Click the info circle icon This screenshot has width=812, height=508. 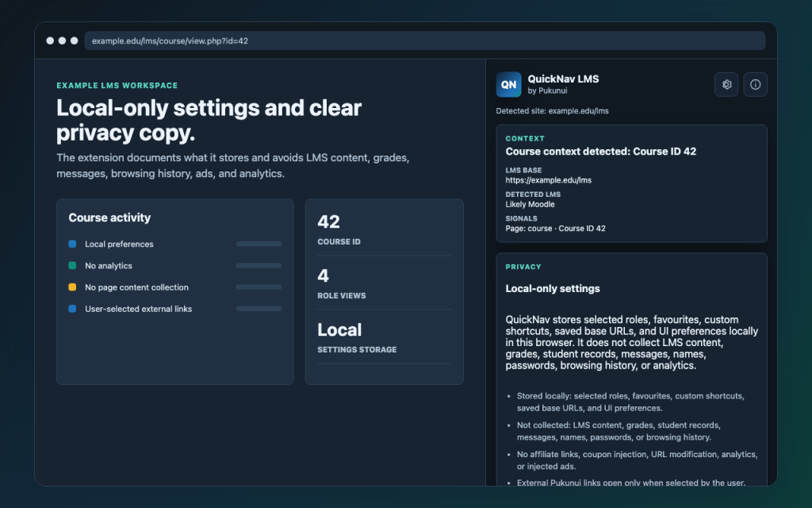(755, 84)
